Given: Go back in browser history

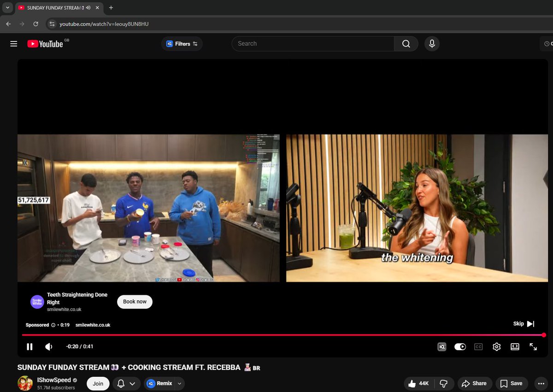Looking at the screenshot, I should coord(8,24).
